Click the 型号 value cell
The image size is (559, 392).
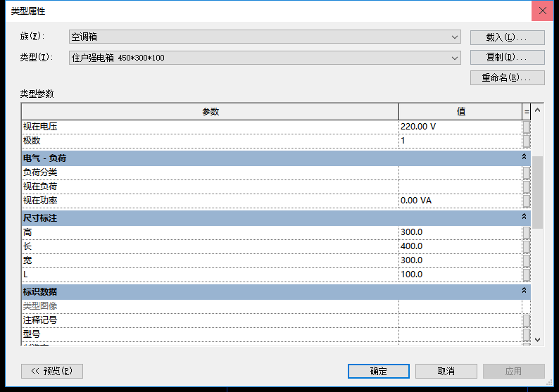tap(460, 334)
